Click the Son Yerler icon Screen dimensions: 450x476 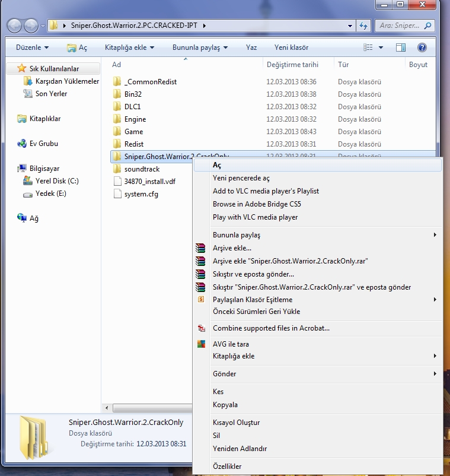coord(28,94)
